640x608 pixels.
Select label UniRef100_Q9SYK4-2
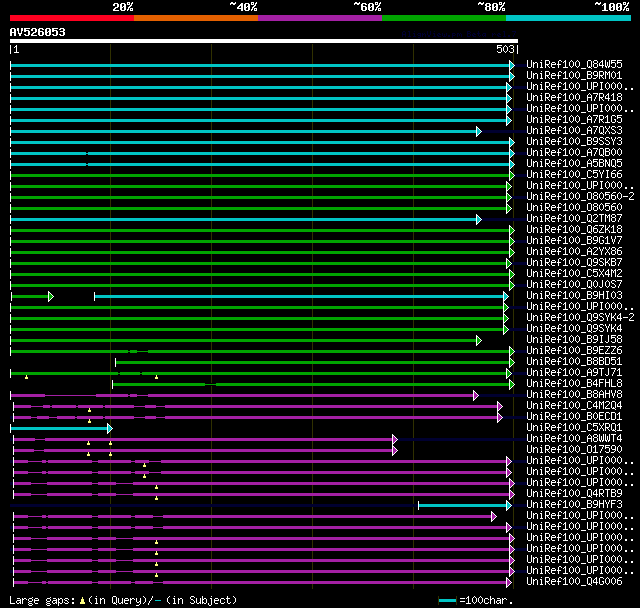pyautogui.click(x=580, y=317)
